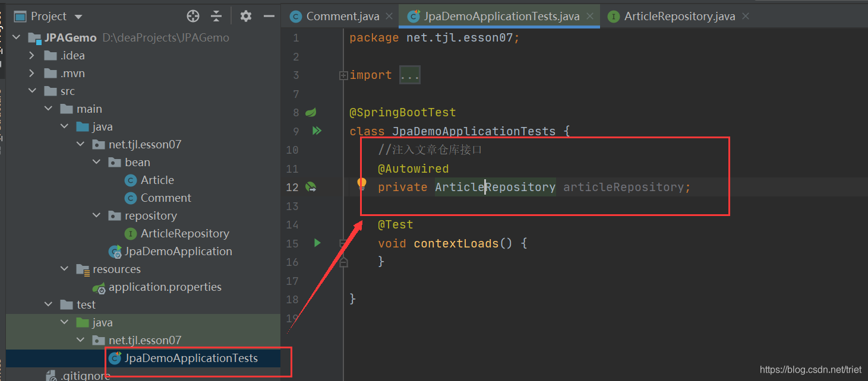
Task: Click the yellow intention lightbulb
Action: (362, 184)
